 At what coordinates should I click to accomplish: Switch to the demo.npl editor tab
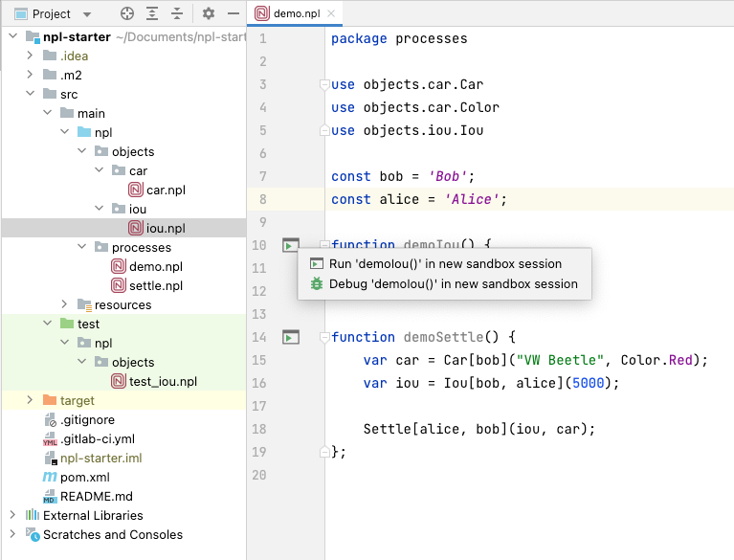[x=295, y=14]
